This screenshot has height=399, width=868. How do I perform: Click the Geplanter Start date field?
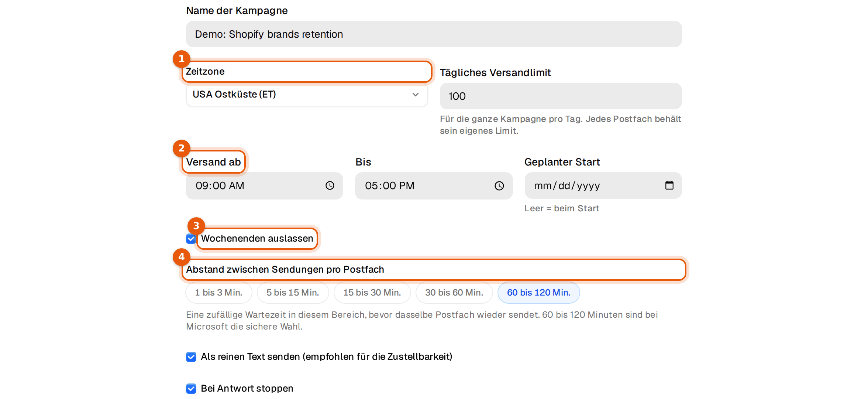[603, 185]
